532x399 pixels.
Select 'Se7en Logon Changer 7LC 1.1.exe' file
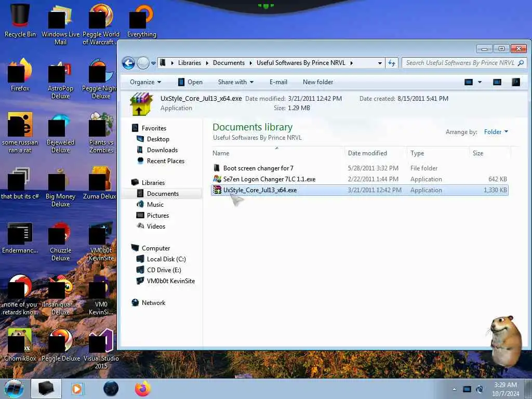click(x=360, y=179)
